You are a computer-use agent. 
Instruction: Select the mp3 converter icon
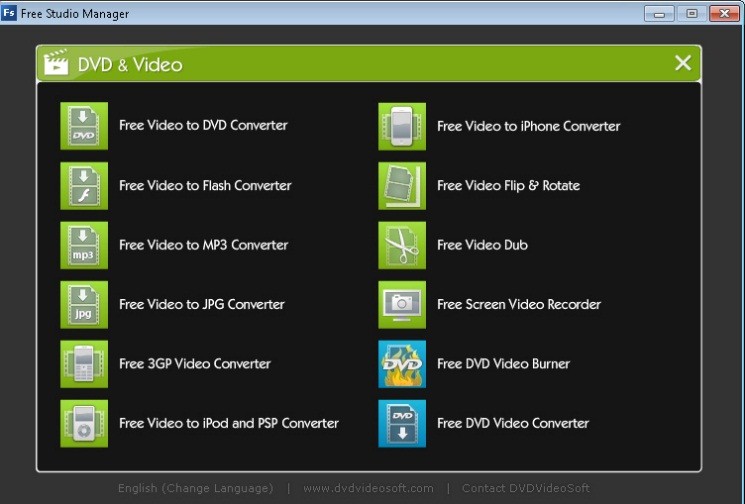click(84, 245)
